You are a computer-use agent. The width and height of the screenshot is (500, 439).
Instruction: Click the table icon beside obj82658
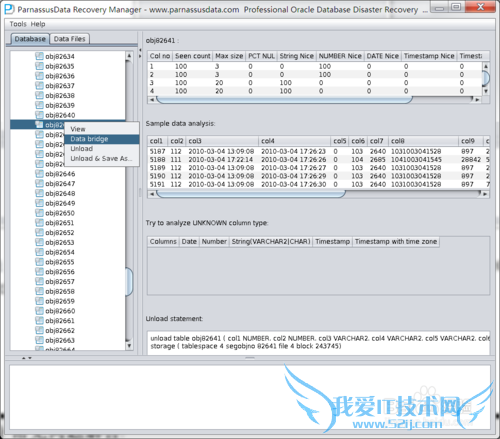39,291
